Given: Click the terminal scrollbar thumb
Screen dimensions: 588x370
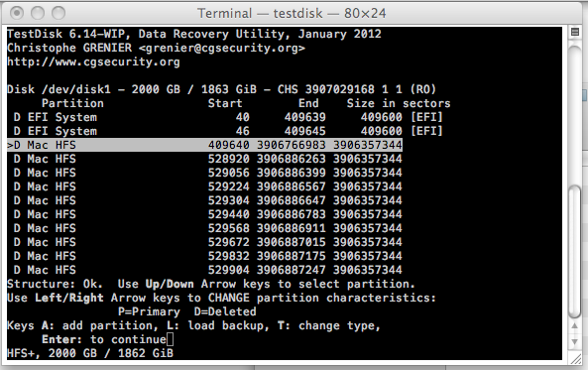Looking at the screenshot, I should [574, 251].
